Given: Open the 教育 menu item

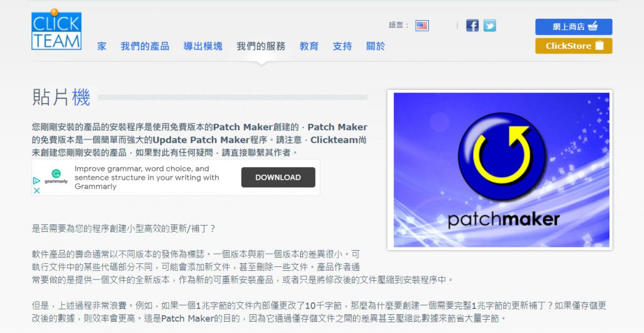Looking at the screenshot, I should (x=309, y=46).
